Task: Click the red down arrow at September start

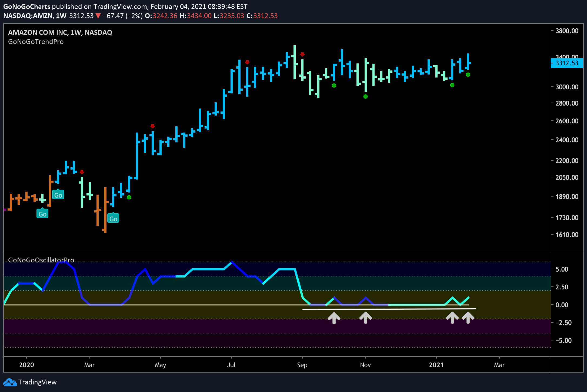Action: pyautogui.click(x=302, y=54)
